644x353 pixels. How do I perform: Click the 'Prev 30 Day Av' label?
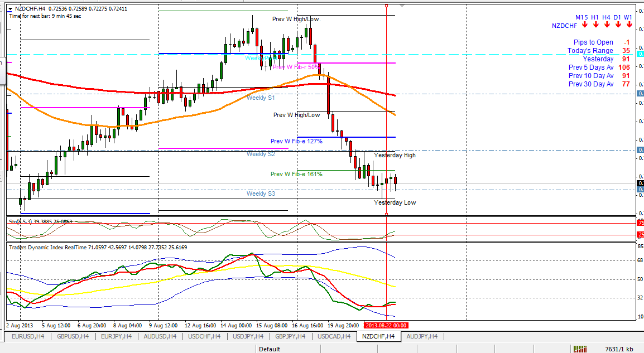[591, 84]
